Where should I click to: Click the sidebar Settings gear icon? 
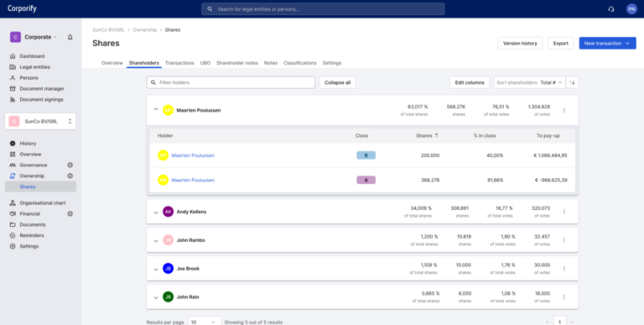[x=13, y=246]
